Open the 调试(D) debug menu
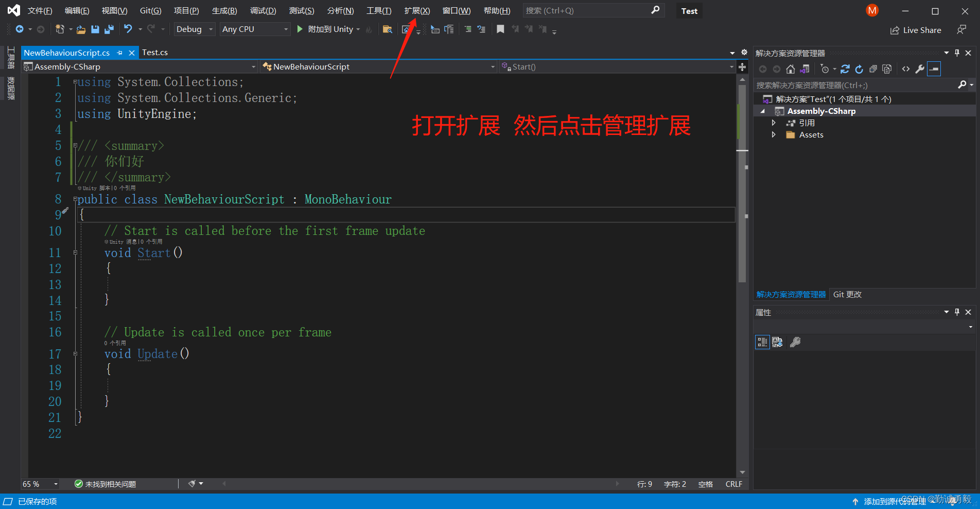Viewport: 980px width, 509px height. (x=263, y=11)
